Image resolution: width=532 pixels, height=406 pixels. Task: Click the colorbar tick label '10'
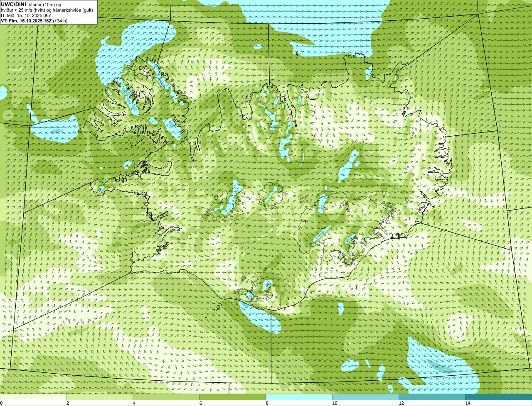335,403
